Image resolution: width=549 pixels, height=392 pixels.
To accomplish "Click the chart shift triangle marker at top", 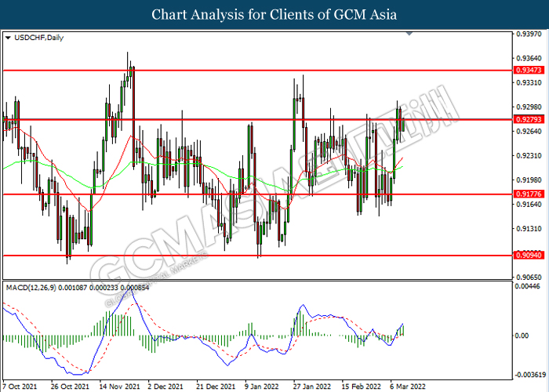I will point(409,34).
